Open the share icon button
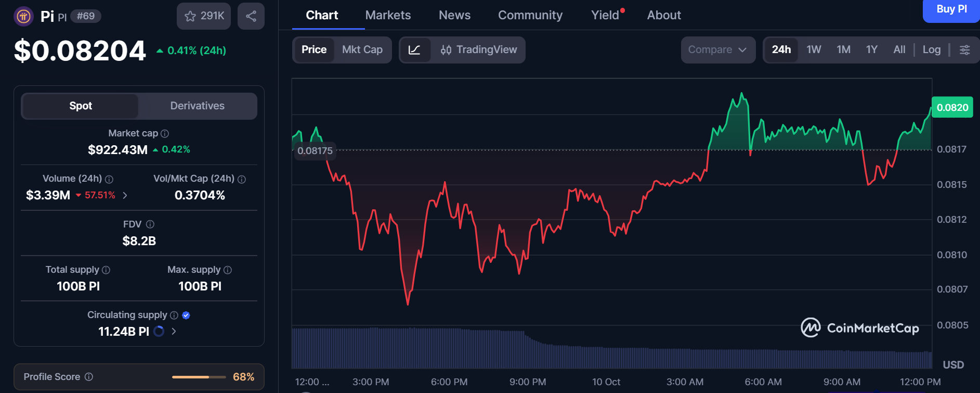 point(251,16)
